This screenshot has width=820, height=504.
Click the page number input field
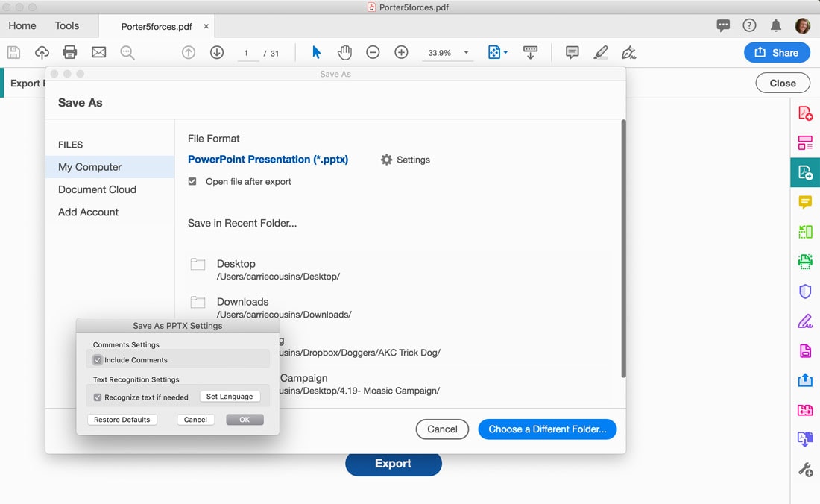tap(246, 53)
